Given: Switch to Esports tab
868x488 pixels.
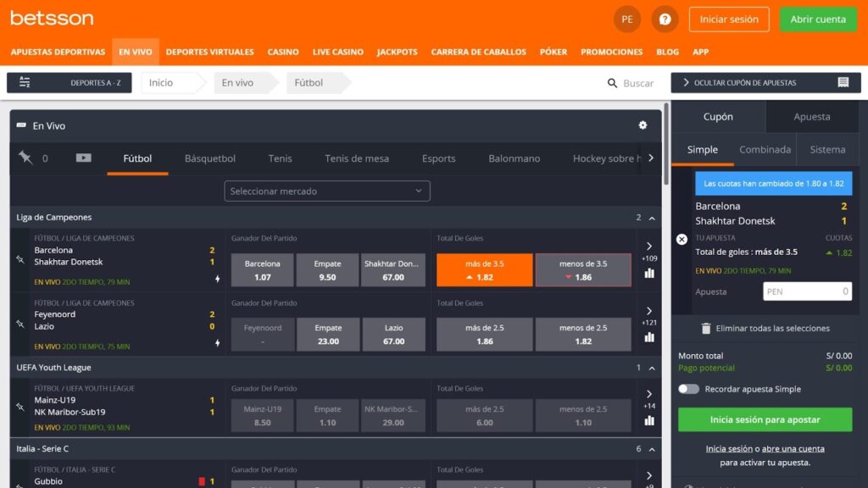Looking at the screenshot, I should click(x=438, y=158).
